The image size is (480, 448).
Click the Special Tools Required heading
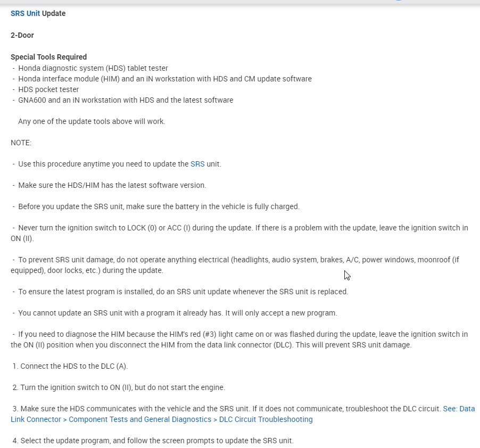pyautogui.click(x=48, y=57)
